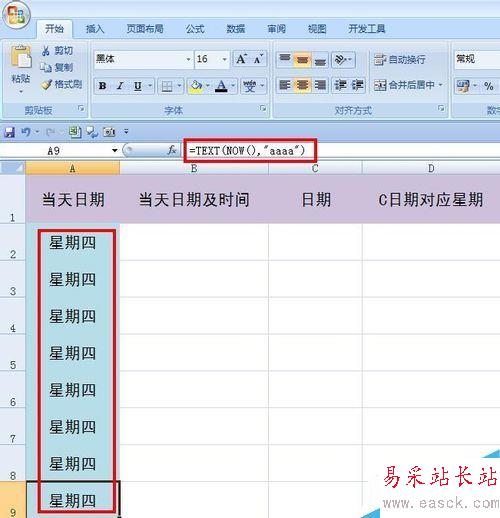
Task: Center text horizontally
Action: tap(302, 85)
